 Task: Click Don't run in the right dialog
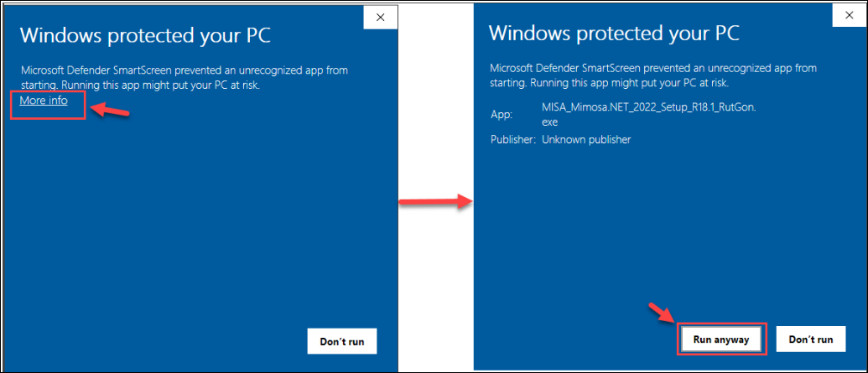click(810, 339)
